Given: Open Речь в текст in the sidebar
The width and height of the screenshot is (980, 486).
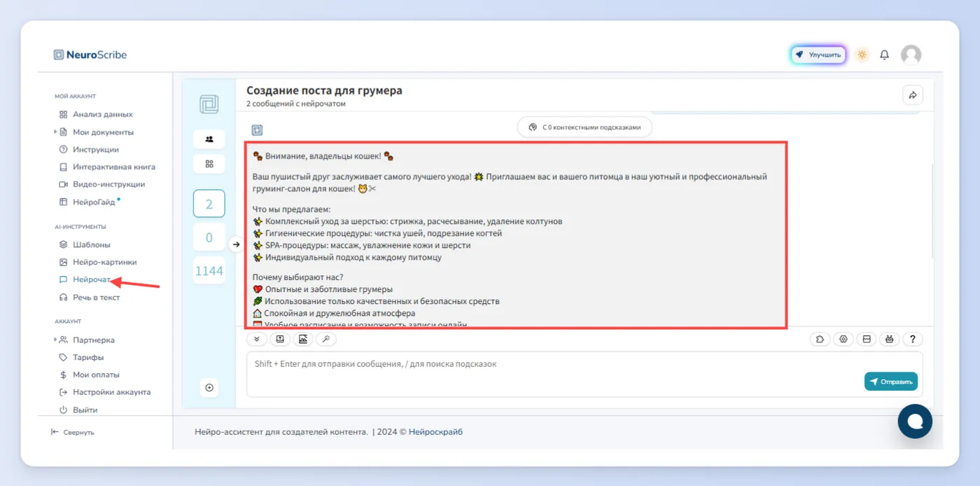Looking at the screenshot, I should (x=90, y=298).
